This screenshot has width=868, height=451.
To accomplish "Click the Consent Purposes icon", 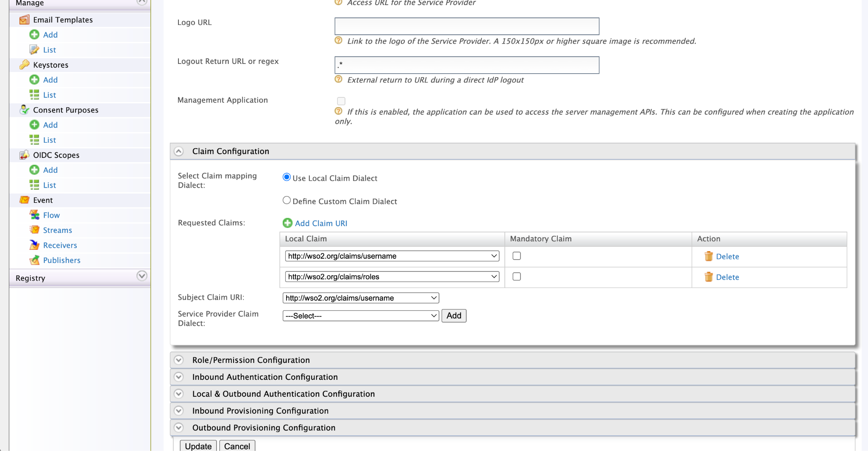I will click(25, 110).
